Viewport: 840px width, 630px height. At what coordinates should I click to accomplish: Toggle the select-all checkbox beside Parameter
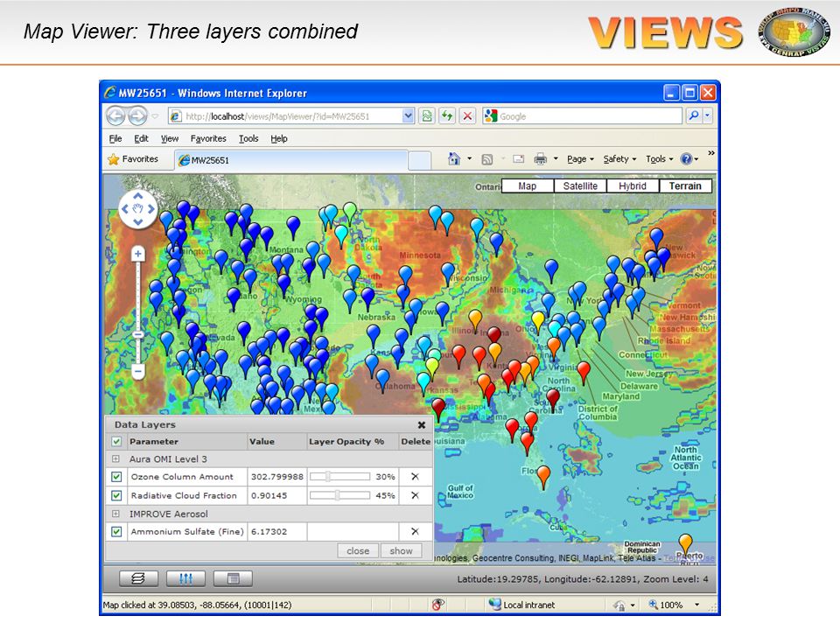pyautogui.click(x=116, y=441)
